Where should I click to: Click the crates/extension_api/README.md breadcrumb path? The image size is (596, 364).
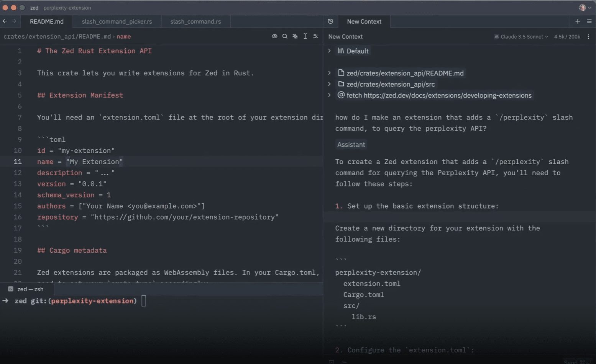pyautogui.click(x=57, y=36)
